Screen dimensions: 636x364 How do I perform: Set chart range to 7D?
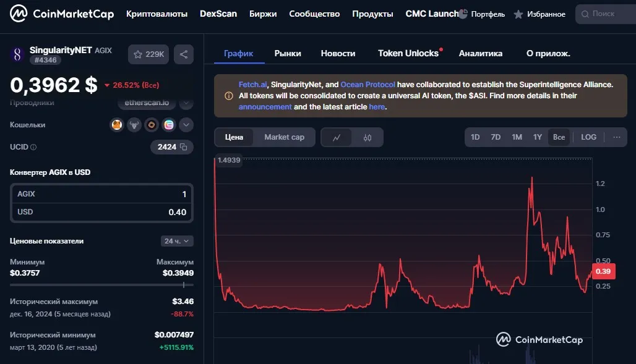496,137
